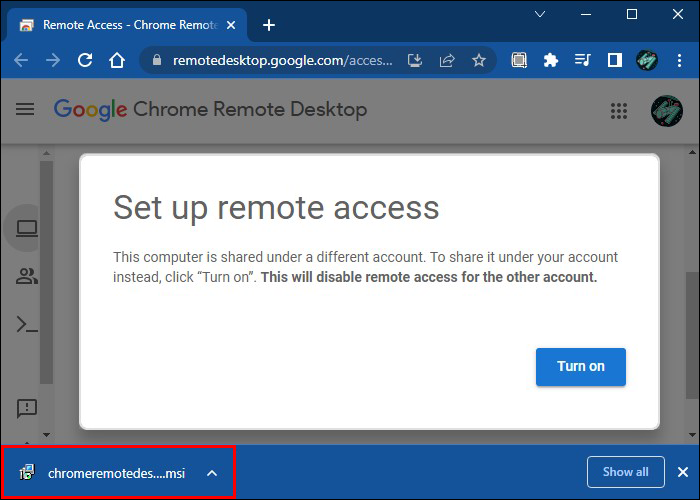
Task: Reload the current page
Action: 85,60
